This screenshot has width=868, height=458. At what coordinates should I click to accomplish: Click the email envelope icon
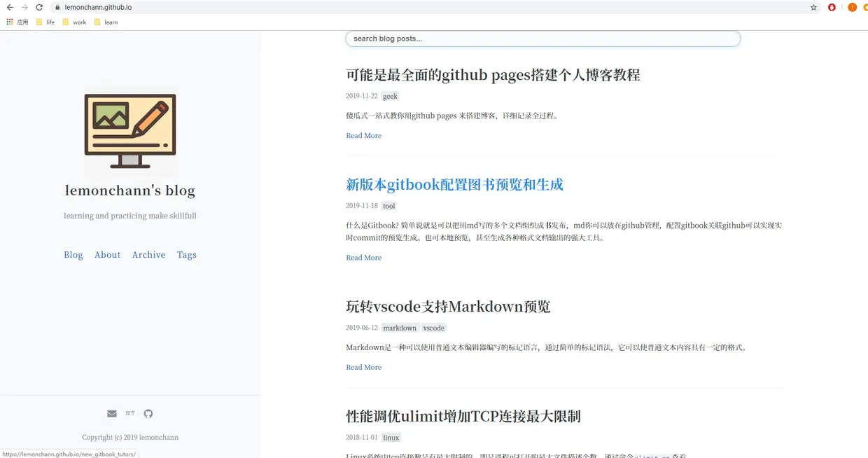click(x=111, y=413)
